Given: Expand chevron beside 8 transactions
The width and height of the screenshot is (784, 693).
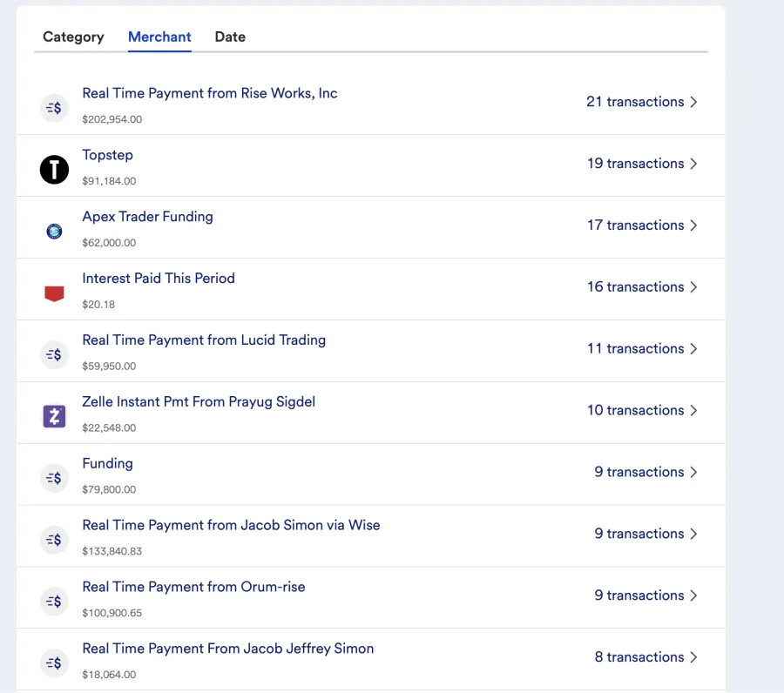Looking at the screenshot, I should [x=693, y=657].
